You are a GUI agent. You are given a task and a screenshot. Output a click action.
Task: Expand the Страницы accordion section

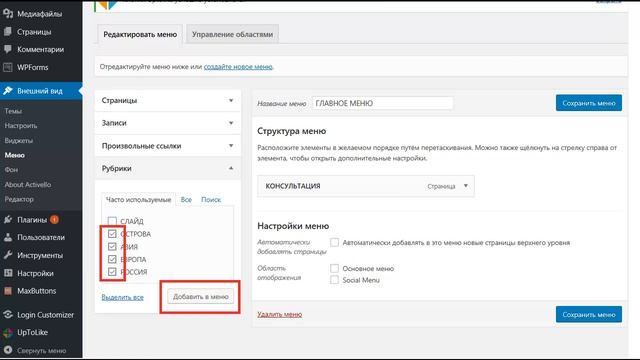(x=168, y=100)
